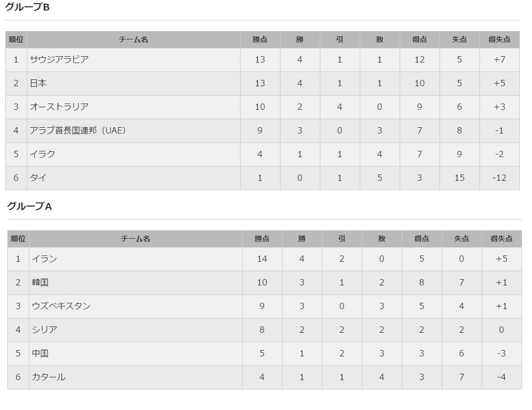Image resolution: width=532 pixels, height=410 pixels.
Task: Select the チーム名 header in Group B table
Action: [x=133, y=39]
